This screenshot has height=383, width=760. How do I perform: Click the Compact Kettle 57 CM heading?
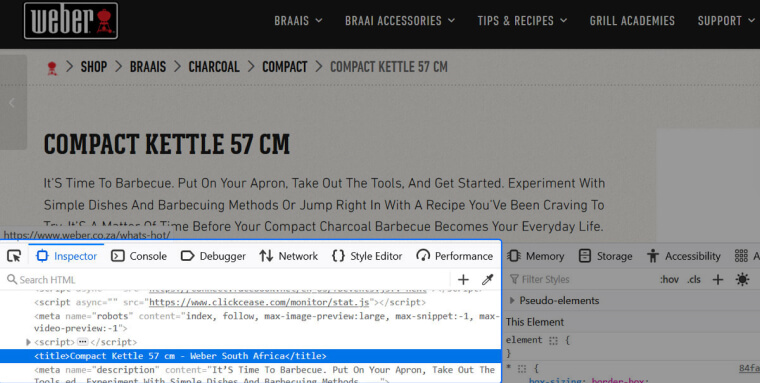pos(167,144)
